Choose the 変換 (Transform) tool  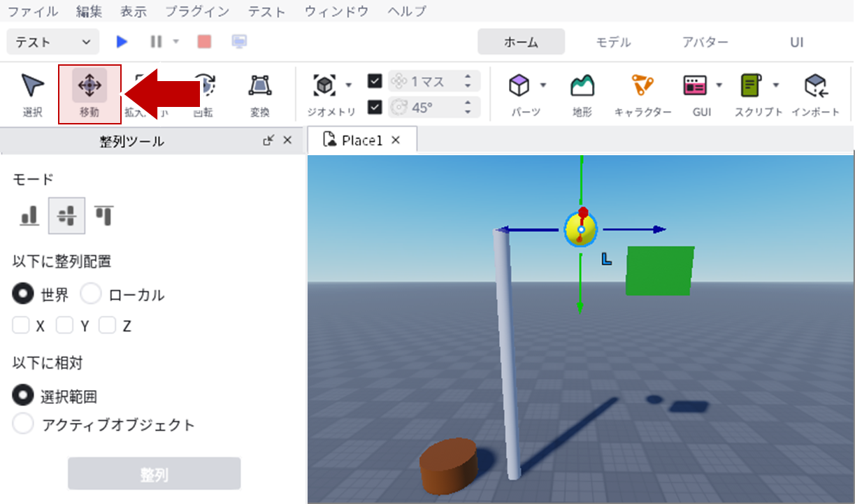click(x=260, y=94)
